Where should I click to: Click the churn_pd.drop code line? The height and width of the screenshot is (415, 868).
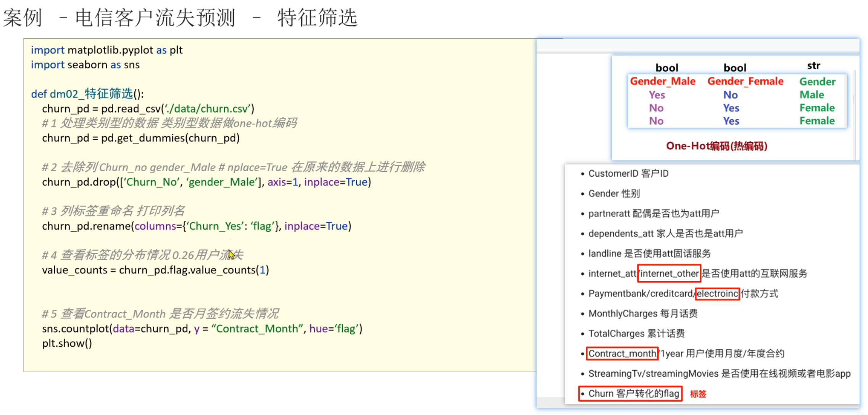pyautogui.click(x=206, y=182)
